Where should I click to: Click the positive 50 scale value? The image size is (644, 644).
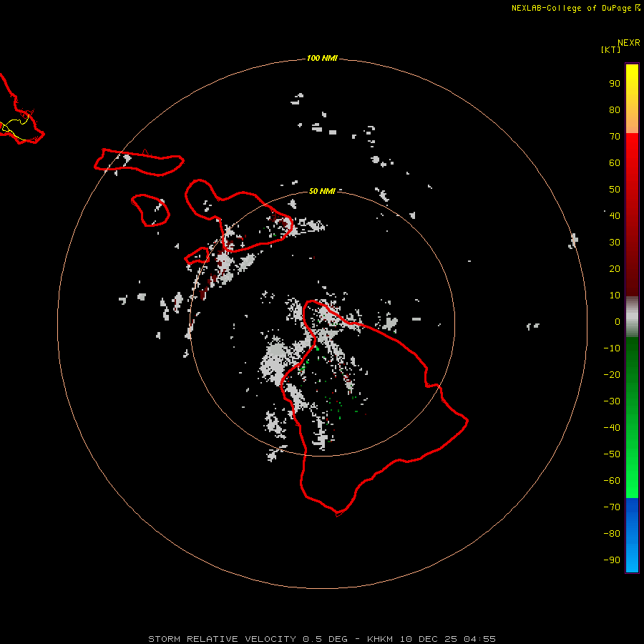pos(615,190)
